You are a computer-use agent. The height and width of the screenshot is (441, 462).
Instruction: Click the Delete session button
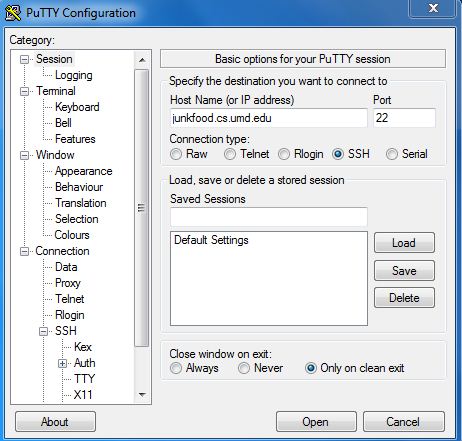coord(404,298)
